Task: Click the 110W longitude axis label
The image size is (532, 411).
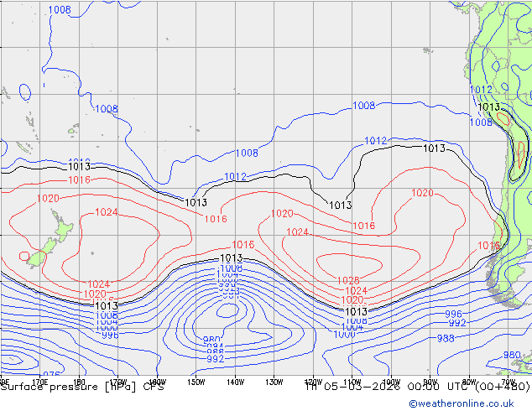Action: point(352,382)
